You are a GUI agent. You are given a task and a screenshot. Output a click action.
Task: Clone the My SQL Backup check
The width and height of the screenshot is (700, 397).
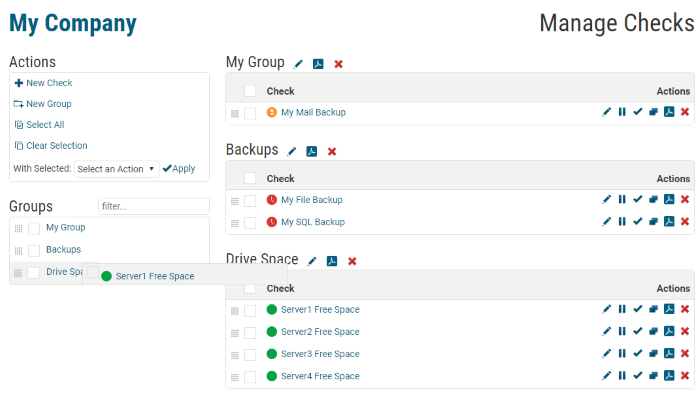coord(653,221)
